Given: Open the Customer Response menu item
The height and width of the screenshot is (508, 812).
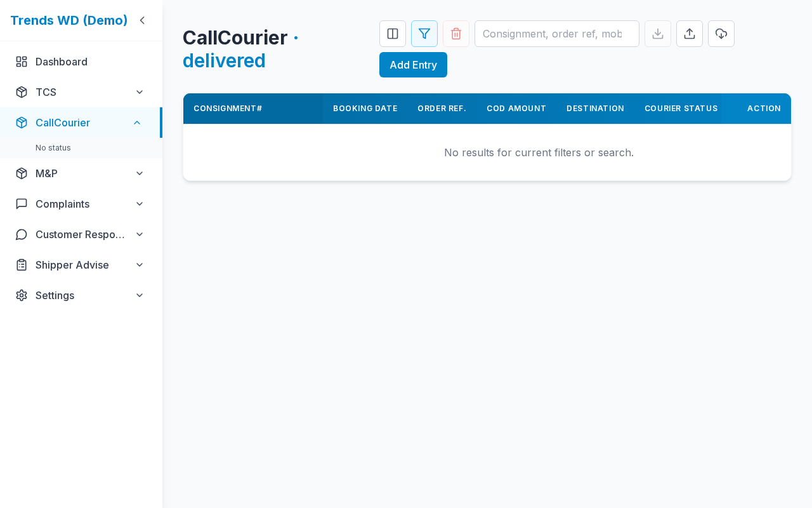Looking at the screenshot, I should [81, 234].
